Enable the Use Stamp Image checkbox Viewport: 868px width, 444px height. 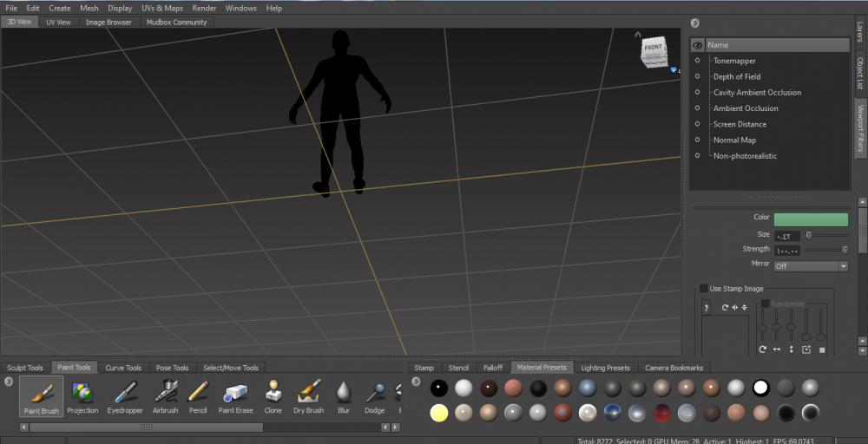point(704,289)
